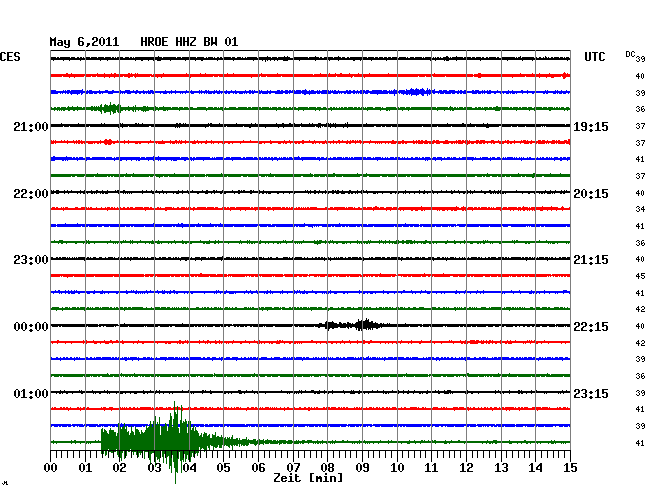The width and height of the screenshot is (650, 494).
Task: Select the station code text "HROE HHZ BW 01"
Action: (x=189, y=42)
